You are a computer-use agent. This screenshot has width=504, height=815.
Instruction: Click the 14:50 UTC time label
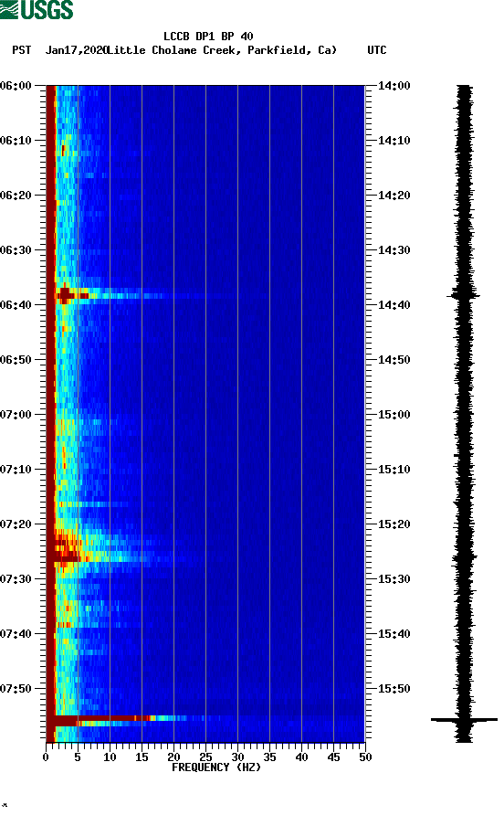[x=394, y=360]
